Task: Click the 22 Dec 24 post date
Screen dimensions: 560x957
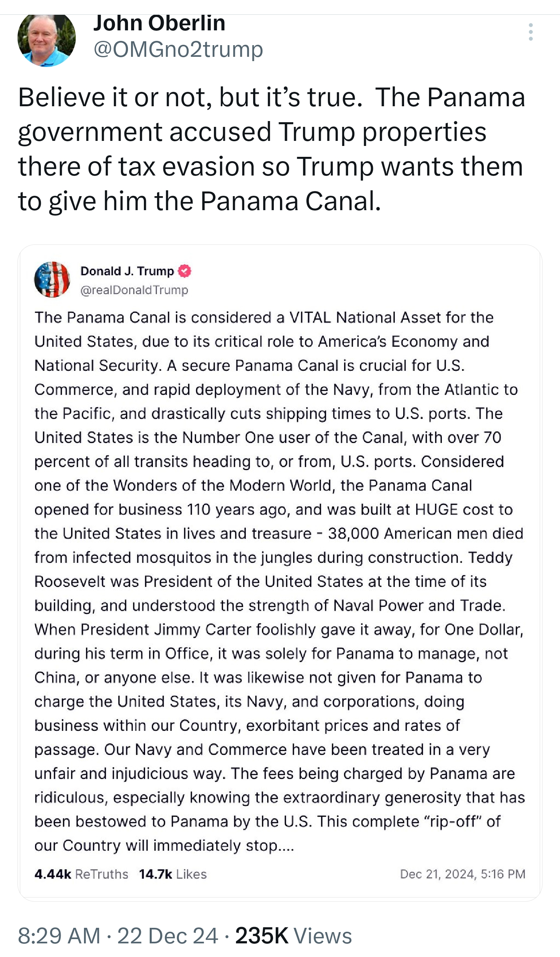Action: 168,936
